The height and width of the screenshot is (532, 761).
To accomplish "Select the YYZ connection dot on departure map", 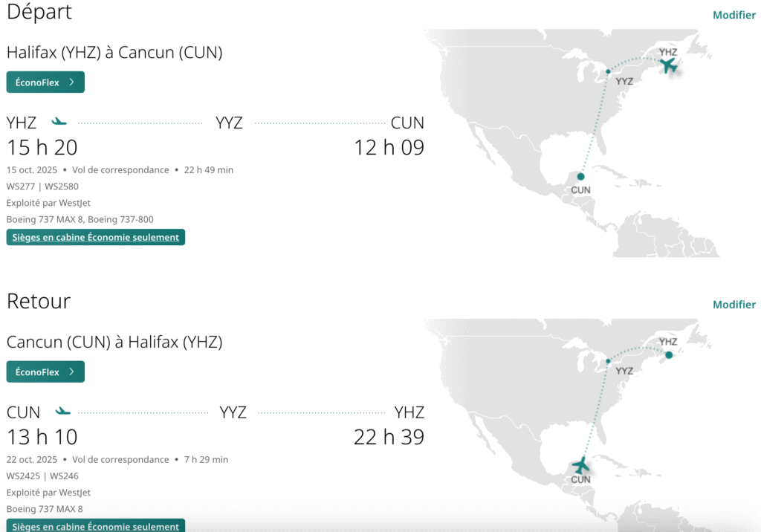I will 608,71.
